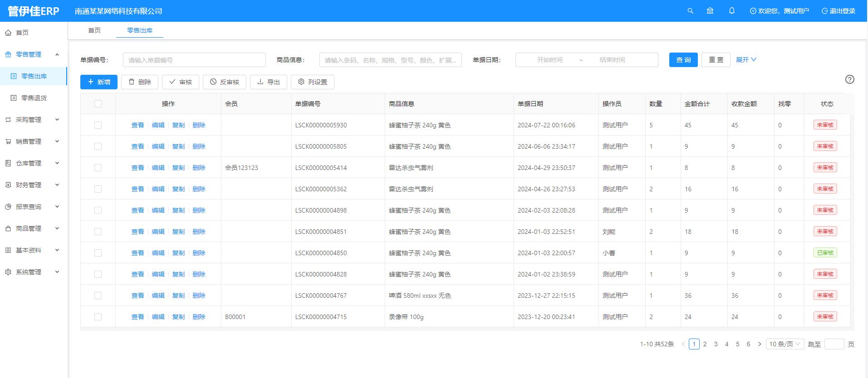Click the 新增 button with plus icon

(x=99, y=82)
